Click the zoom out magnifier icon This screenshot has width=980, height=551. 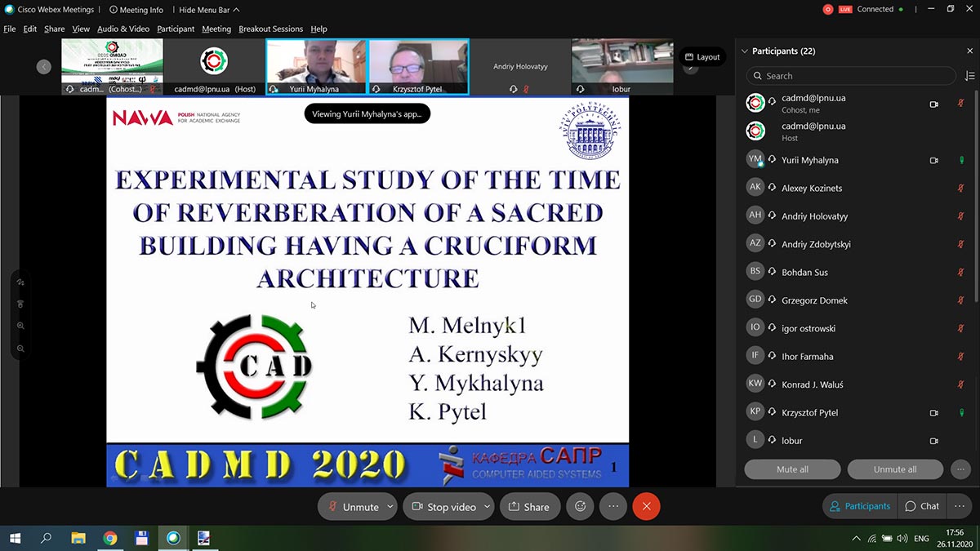20,349
